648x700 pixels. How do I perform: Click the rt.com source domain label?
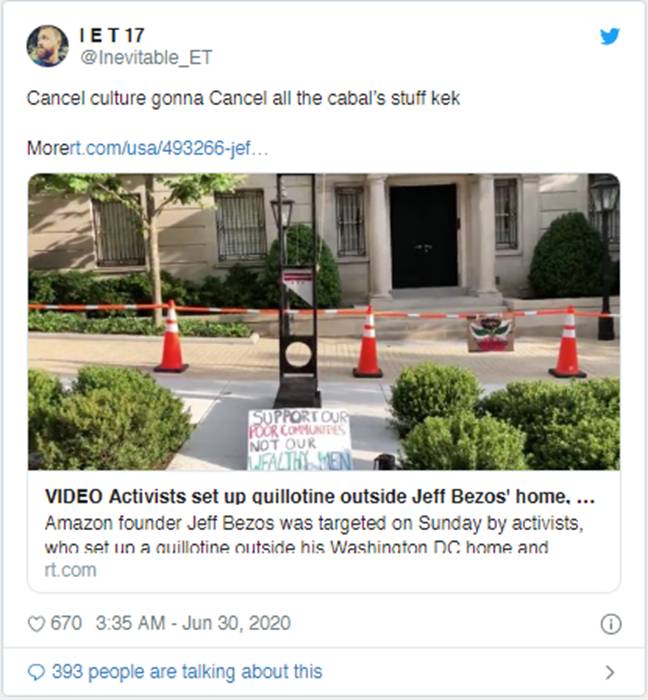71,570
